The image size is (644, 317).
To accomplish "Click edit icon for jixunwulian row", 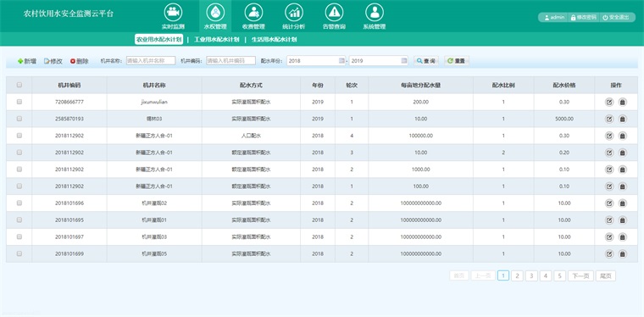I will pyautogui.click(x=609, y=102).
